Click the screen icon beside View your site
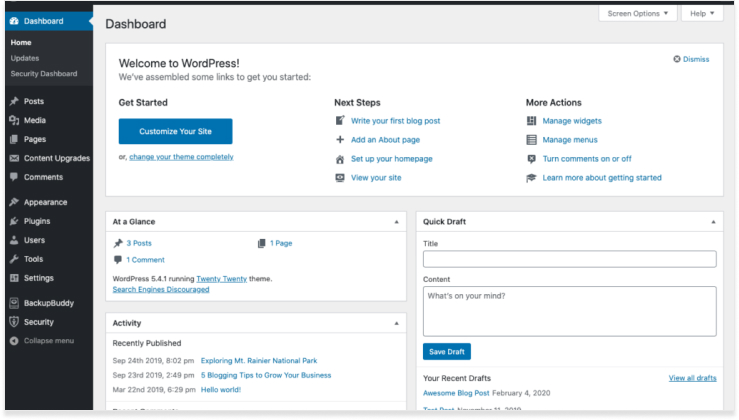The height and width of the screenshot is (420, 739). (x=340, y=178)
